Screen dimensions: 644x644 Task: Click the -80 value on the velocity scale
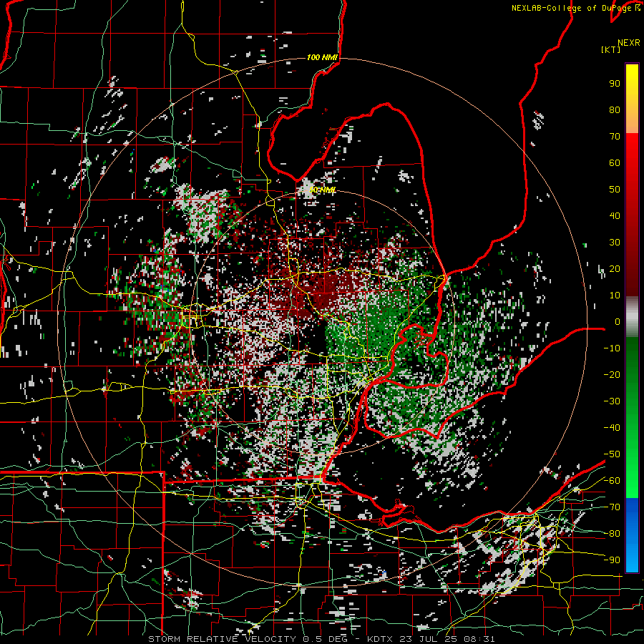pos(612,534)
